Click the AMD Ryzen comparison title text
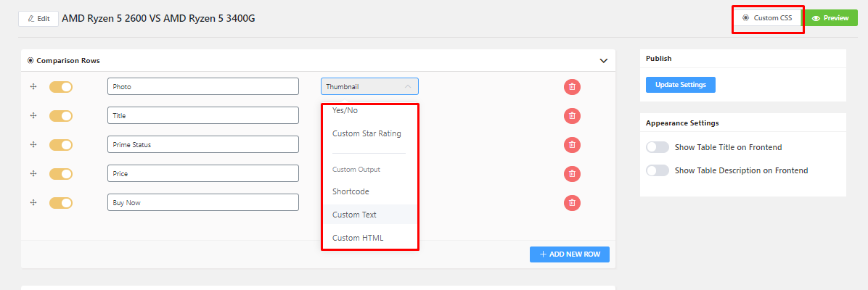 [158, 18]
